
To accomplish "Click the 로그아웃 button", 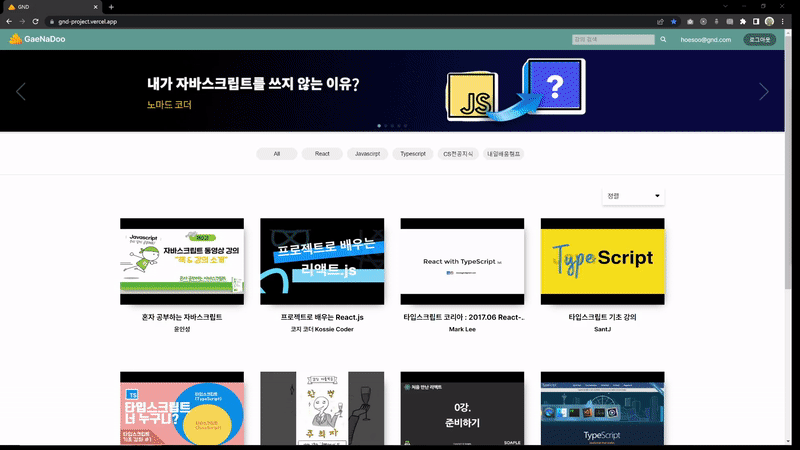I will 760,40.
